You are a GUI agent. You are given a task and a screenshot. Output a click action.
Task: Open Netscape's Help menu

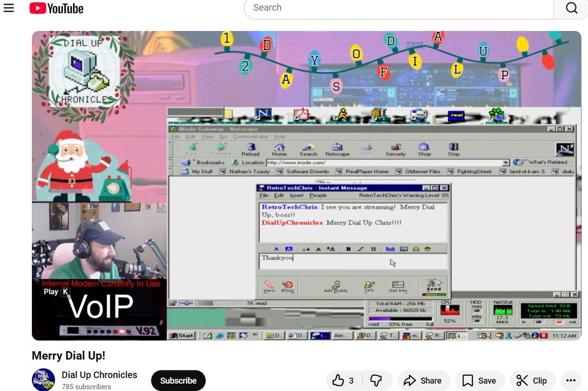(280, 136)
